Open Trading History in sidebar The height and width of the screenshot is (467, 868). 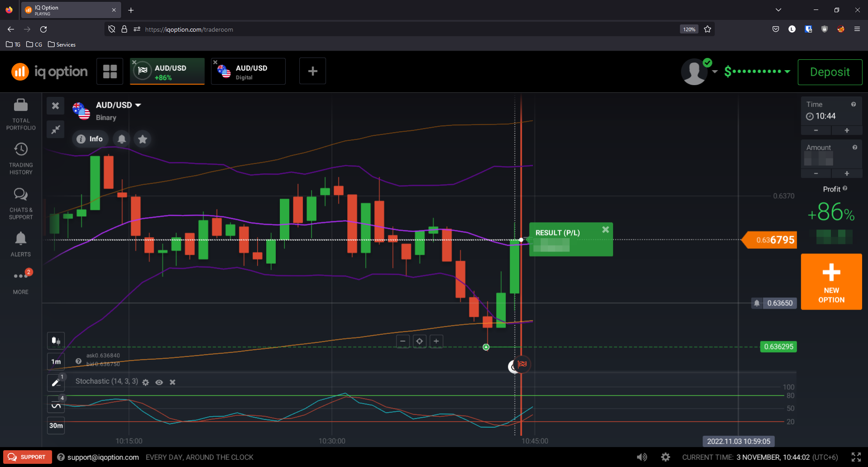(x=21, y=159)
